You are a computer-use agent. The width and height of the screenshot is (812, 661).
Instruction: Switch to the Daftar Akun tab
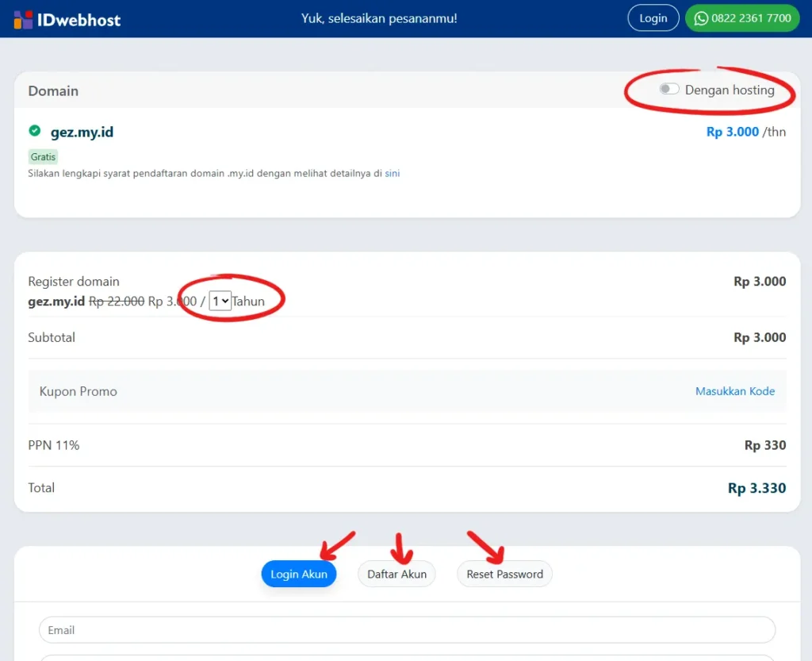point(396,574)
